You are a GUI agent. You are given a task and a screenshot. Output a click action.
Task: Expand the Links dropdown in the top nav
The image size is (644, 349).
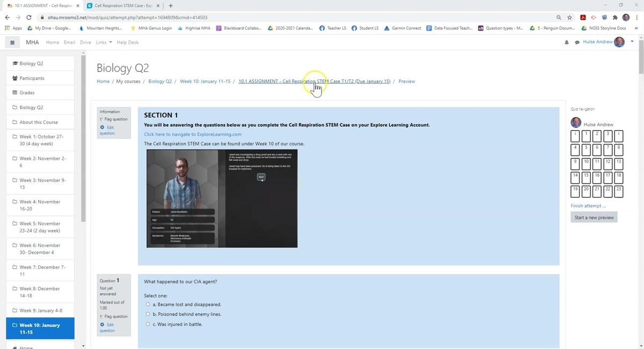coord(104,42)
